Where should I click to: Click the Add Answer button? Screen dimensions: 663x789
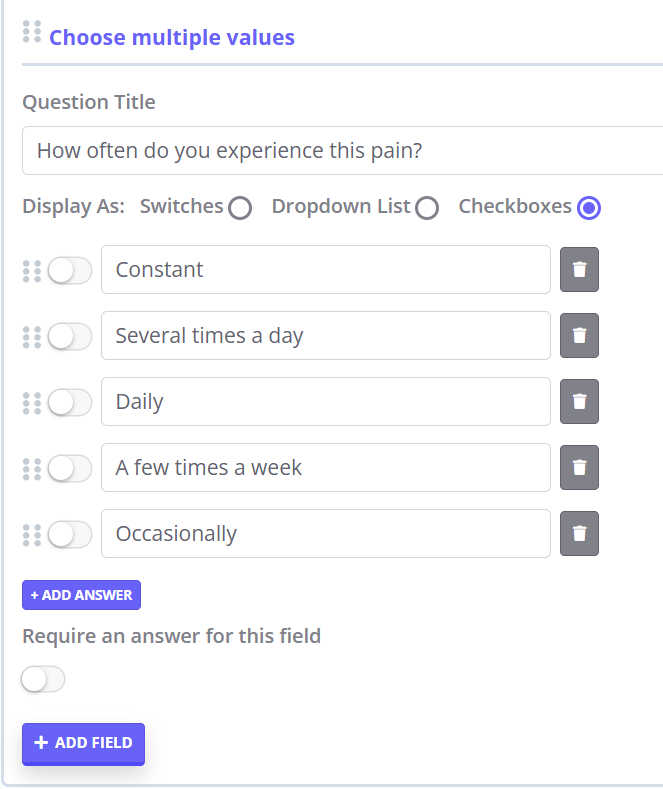tap(81, 595)
